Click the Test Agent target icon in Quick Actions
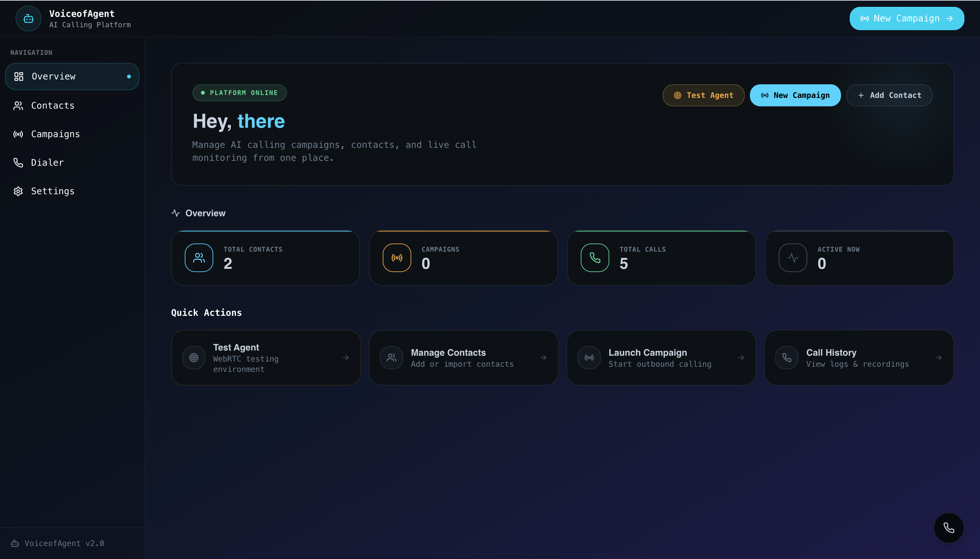 pyautogui.click(x=194, y=357)
